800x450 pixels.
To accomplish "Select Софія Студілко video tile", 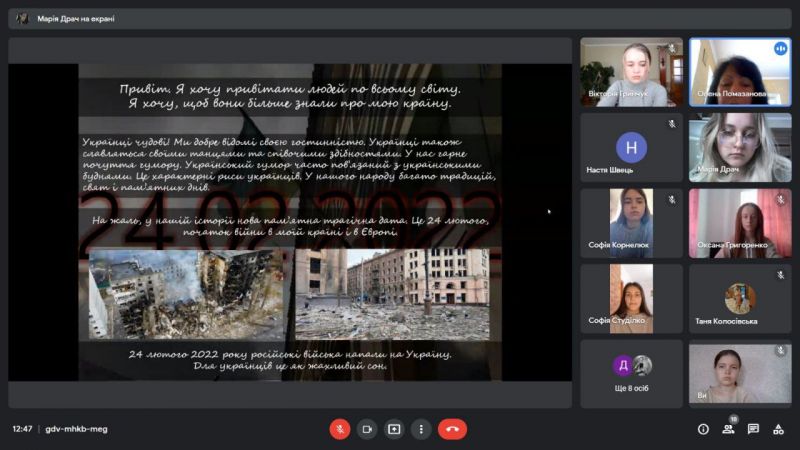I will click(631, 298).
